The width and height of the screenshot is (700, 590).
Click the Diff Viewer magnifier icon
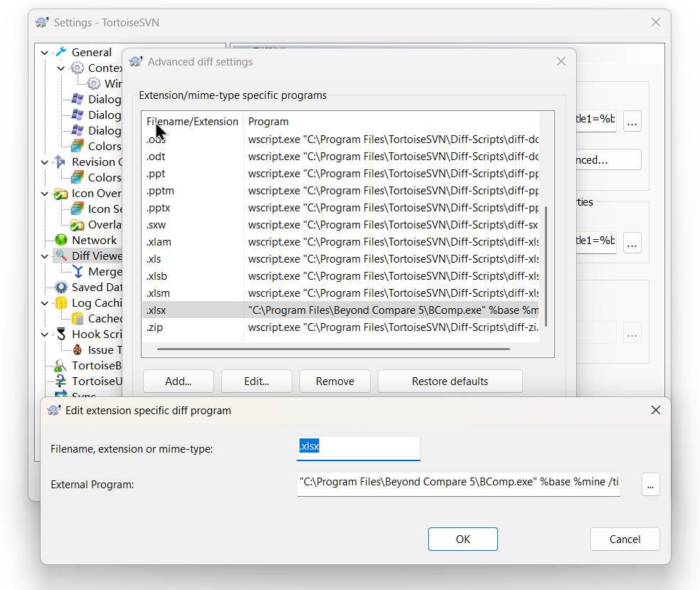click(61, 256)
